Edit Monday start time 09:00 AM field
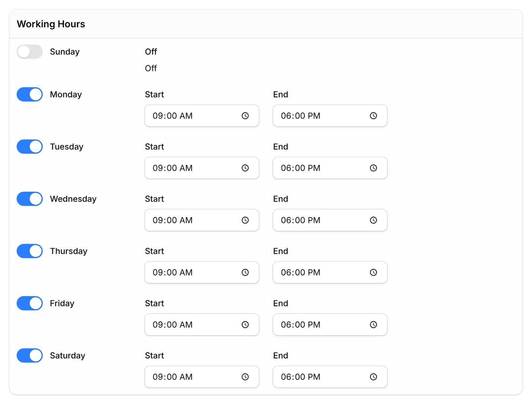Screen dimensions: 532x397 (x=202, y=116)
